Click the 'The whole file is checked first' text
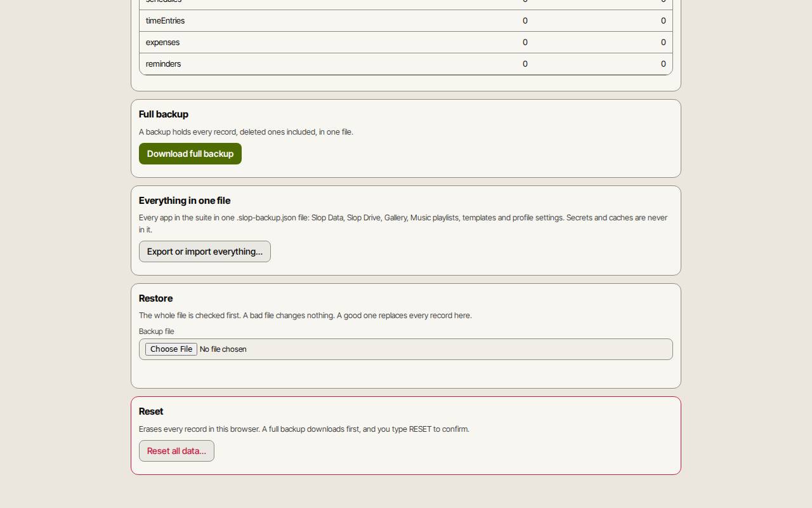 pos(305,316)
